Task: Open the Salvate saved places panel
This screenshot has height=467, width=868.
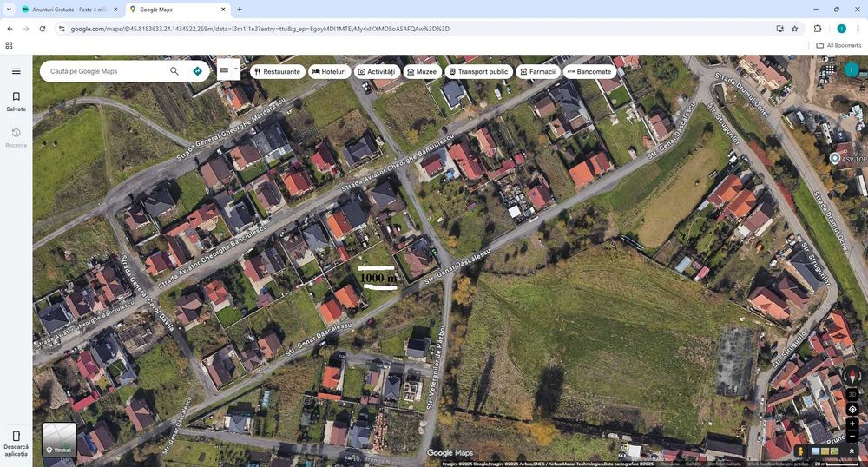Action: [16, 102]
